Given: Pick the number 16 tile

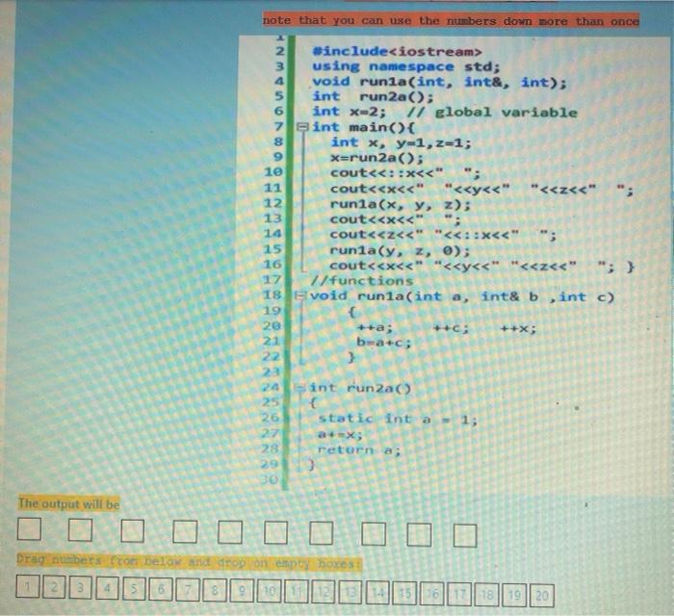Looking at the screenshot, I should point(432,595).
